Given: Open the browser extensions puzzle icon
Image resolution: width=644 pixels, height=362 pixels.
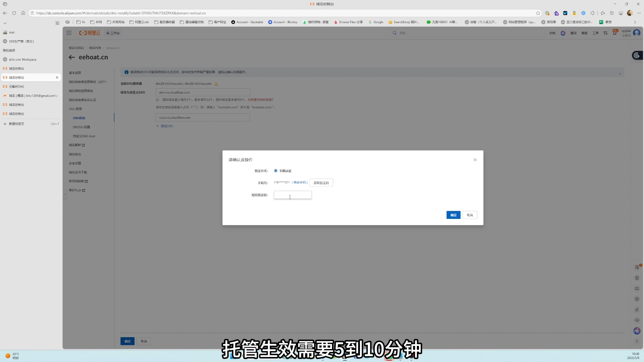Looking at the screenshot, I should (x=592, y=13).
